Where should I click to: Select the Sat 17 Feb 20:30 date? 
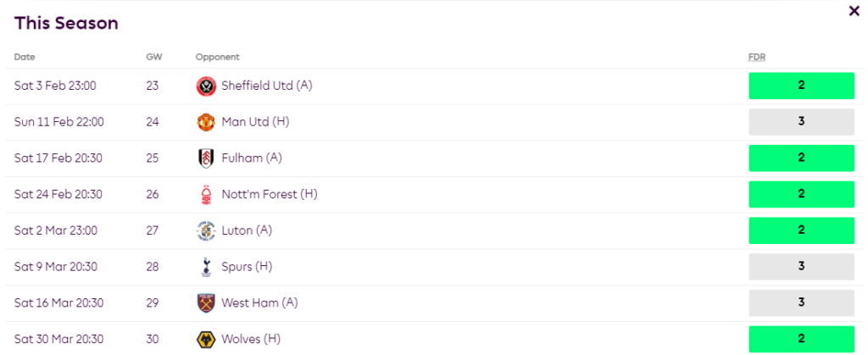[x=58, y=158]
